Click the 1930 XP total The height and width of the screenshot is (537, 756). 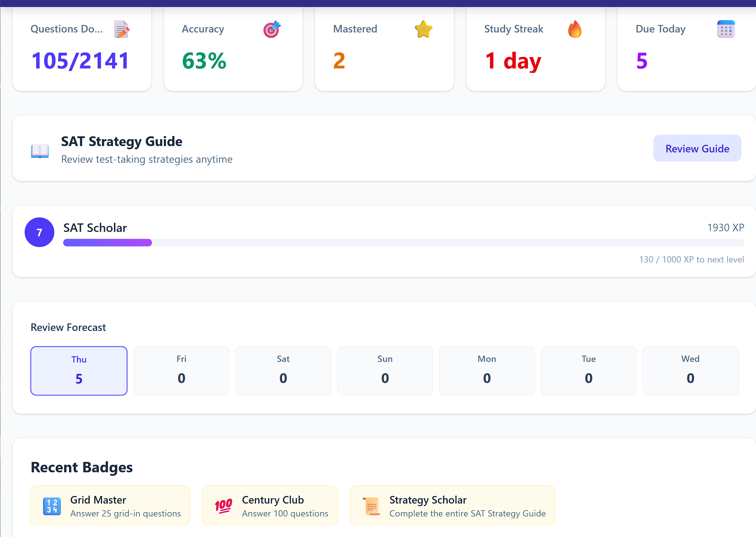click(x=726, y=227)
